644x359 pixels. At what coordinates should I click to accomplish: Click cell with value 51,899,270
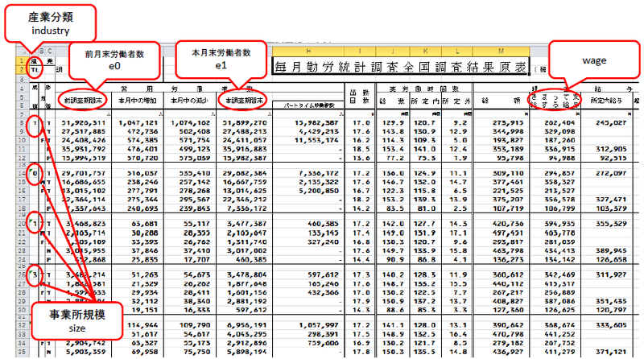coord(245,123)
